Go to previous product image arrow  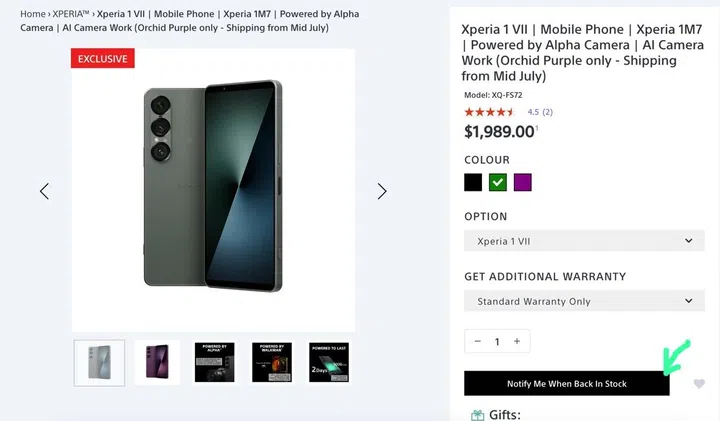[x=44, y=191]
